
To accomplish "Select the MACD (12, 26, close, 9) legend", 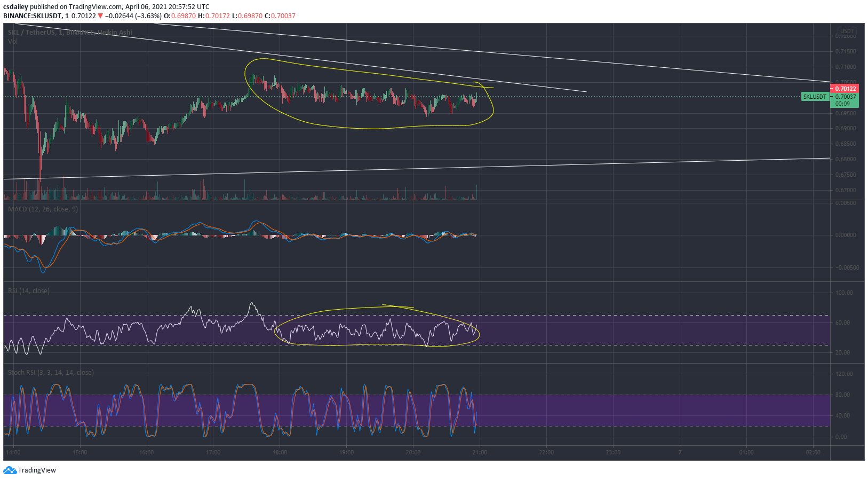I will pos(43,209).
